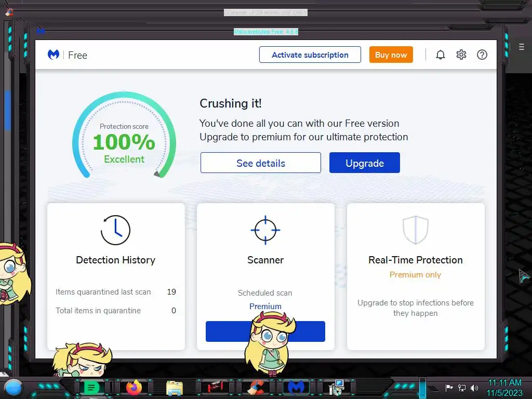Open File Explorer from the taskbar
Viewport: 532px width, 399px height.
coord(175,388)
